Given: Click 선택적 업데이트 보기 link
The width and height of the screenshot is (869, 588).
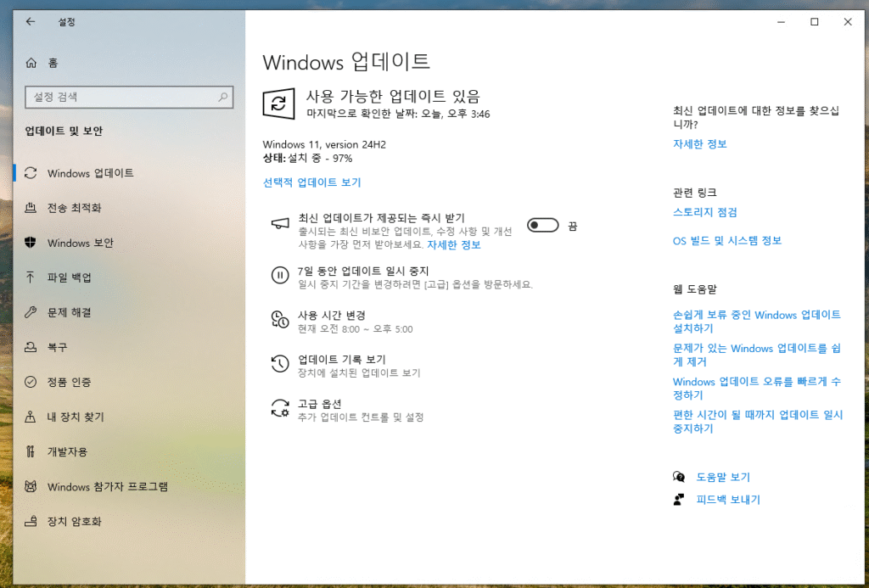Looking at the screenshot, I should pyautogui.click(x=311, y=182).
